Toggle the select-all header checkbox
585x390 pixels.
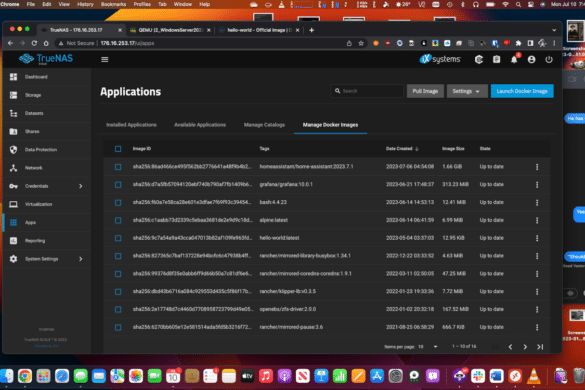[118, 149]
